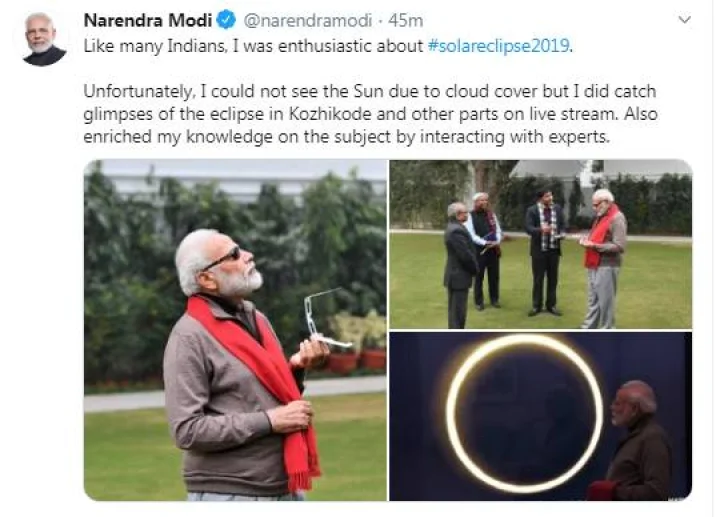The height and width of the screenshot is (517, 720).
Task: Click the glowing eclipse ring on screen
Action: 524,413
